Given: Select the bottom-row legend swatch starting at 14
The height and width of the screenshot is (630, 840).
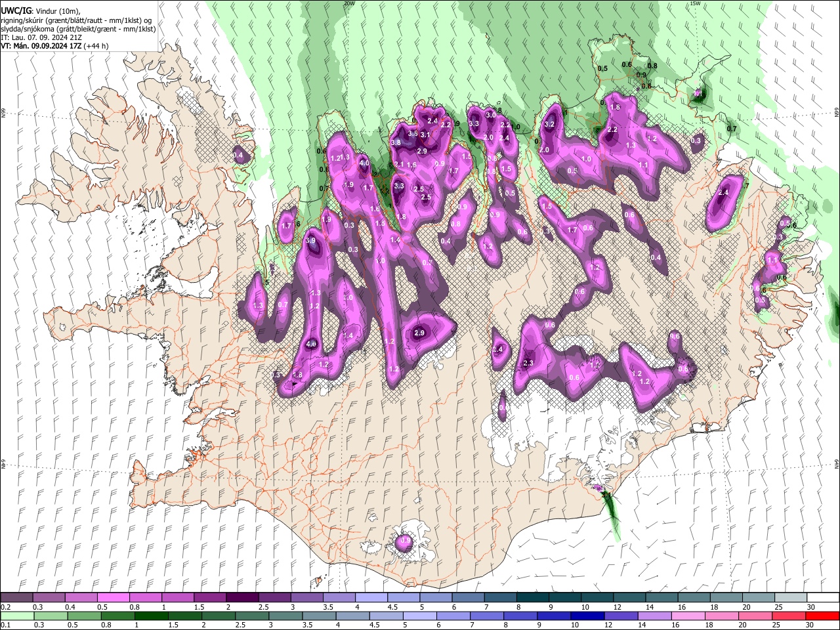Looking at the screenshot, I should click(654, 616).
